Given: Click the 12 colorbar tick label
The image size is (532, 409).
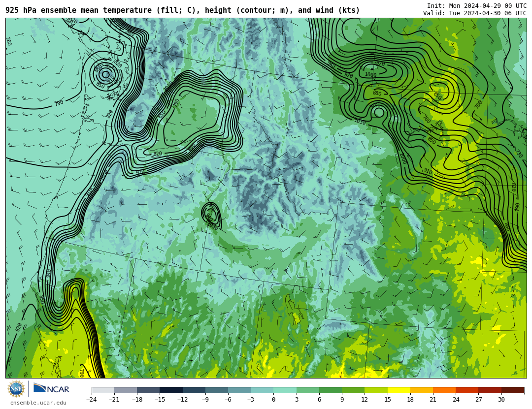Looking at the screenshot, I should [365, 400].
